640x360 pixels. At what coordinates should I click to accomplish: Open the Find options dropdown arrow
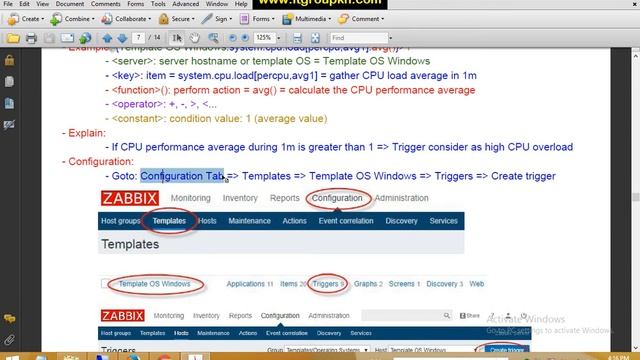tap(391, 38)
